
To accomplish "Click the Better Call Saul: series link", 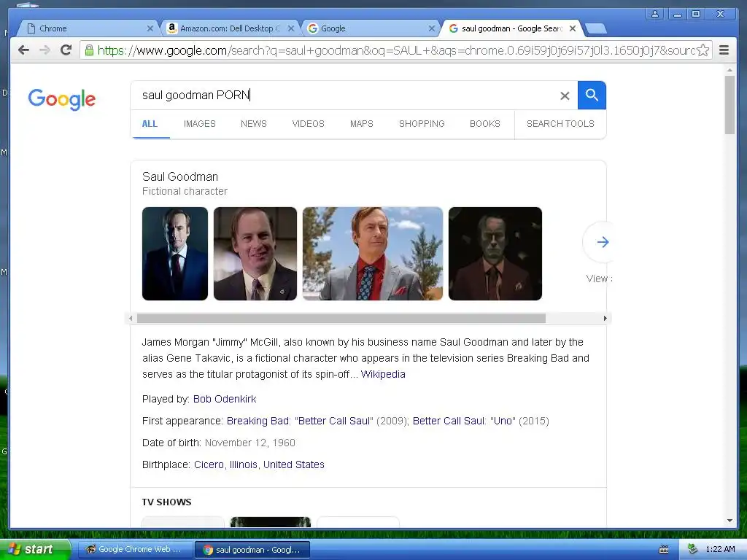I will (x=449, y=421).
